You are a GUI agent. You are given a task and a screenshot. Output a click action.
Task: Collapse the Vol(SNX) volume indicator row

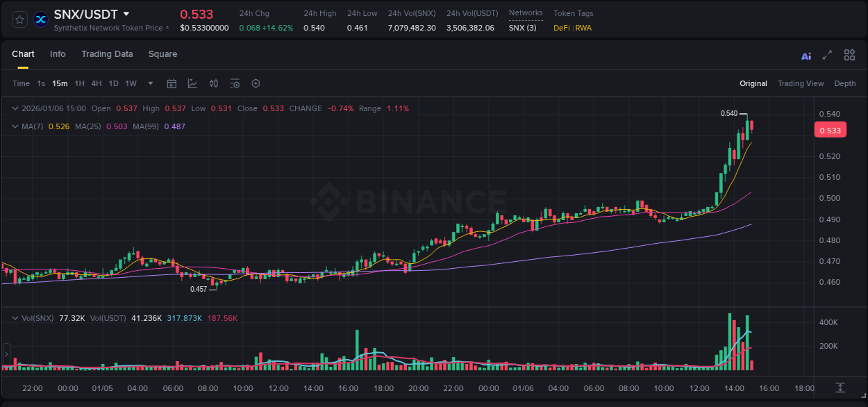pyautogui.click(x=15, y=317)
